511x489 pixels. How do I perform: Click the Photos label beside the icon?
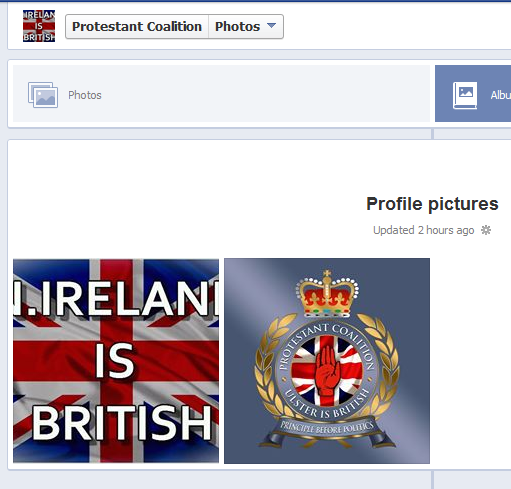tap(85, 95)
